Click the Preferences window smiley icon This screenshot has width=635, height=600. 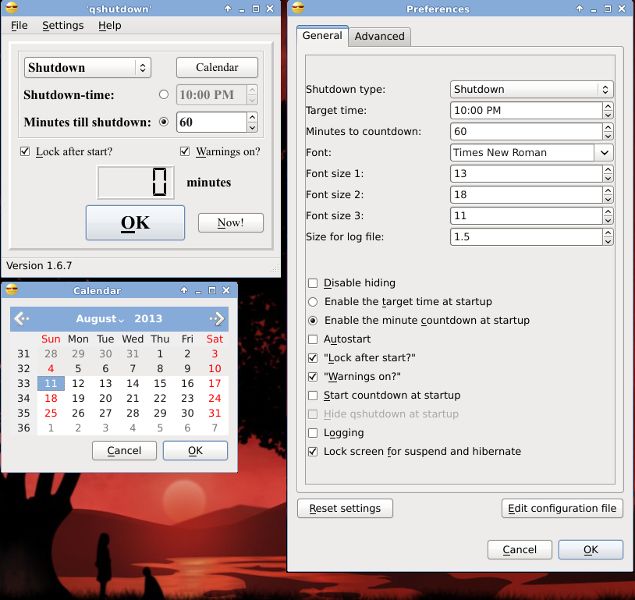pos(298,7)
